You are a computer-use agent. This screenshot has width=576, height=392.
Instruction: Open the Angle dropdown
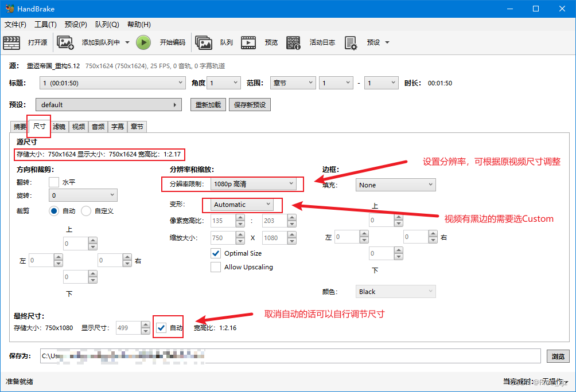click(224, 83)
